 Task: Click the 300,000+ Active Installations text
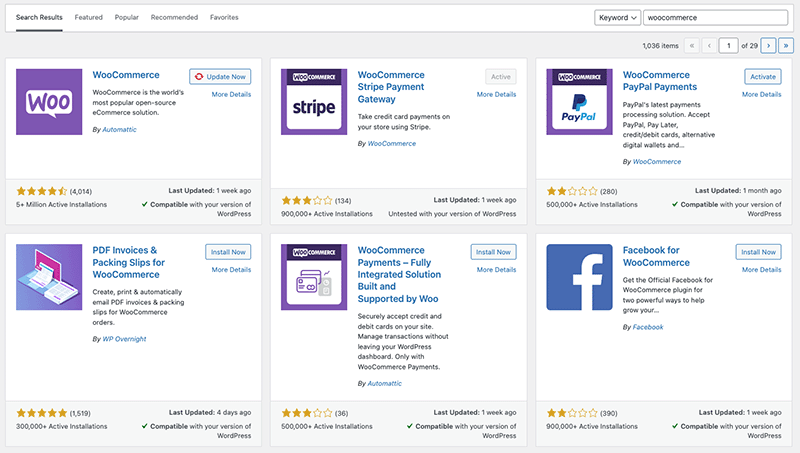point(61,426)
